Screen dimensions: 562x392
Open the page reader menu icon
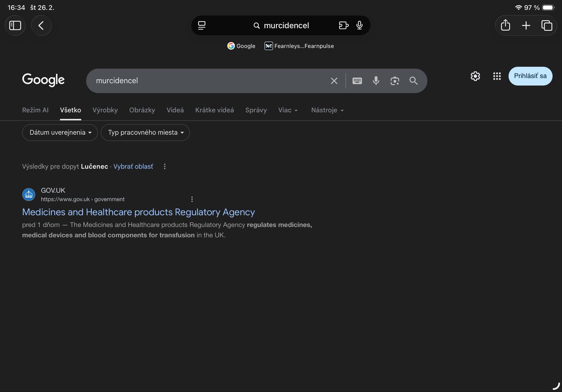(x=202, y=25)
